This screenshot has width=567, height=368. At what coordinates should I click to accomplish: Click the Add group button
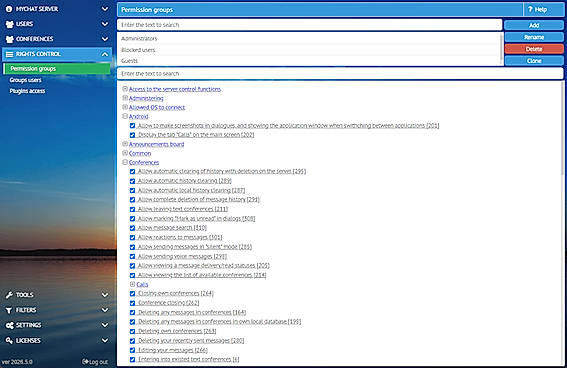tap(534, 25)
